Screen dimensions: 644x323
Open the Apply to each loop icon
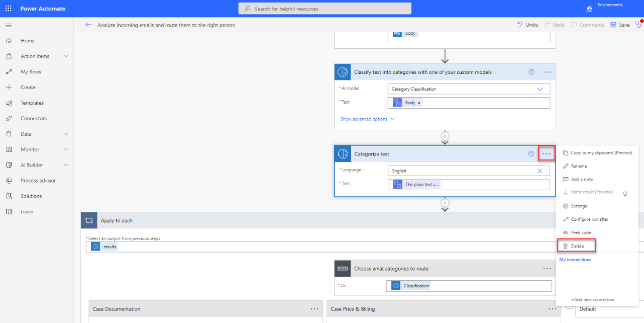(89, 220)
